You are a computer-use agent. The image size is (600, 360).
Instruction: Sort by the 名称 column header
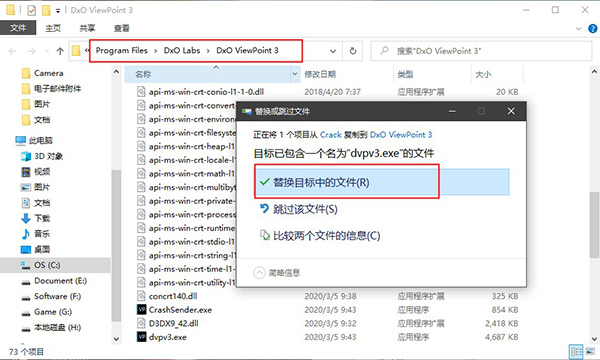pos(208,74)
